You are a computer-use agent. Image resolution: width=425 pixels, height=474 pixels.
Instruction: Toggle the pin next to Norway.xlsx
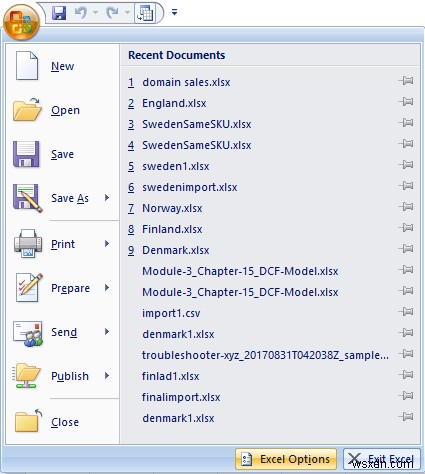[x=406, y=207]
